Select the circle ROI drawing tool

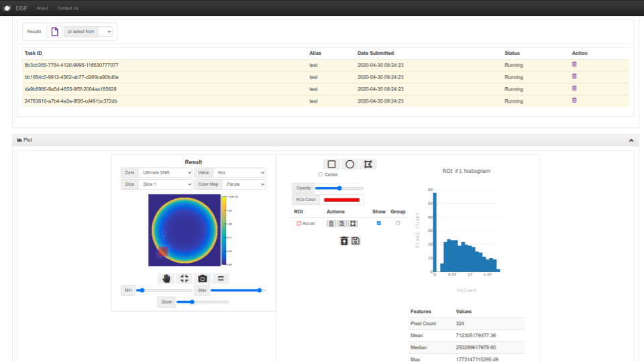350,164
